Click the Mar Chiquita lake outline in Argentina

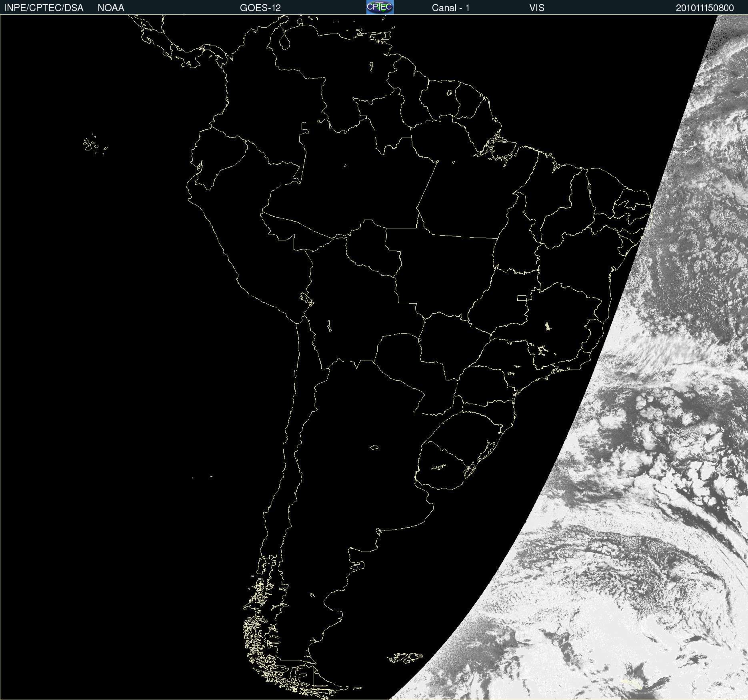click(x=374, y=447)
